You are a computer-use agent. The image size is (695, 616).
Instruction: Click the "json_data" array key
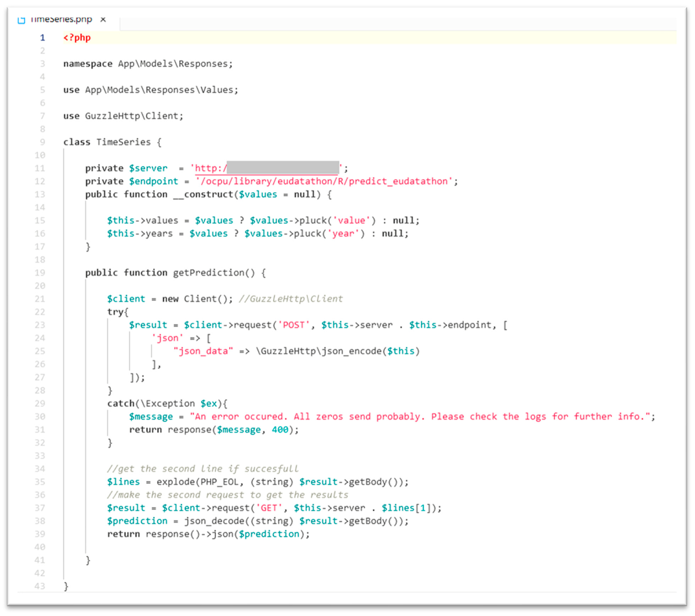coord(203,351)
